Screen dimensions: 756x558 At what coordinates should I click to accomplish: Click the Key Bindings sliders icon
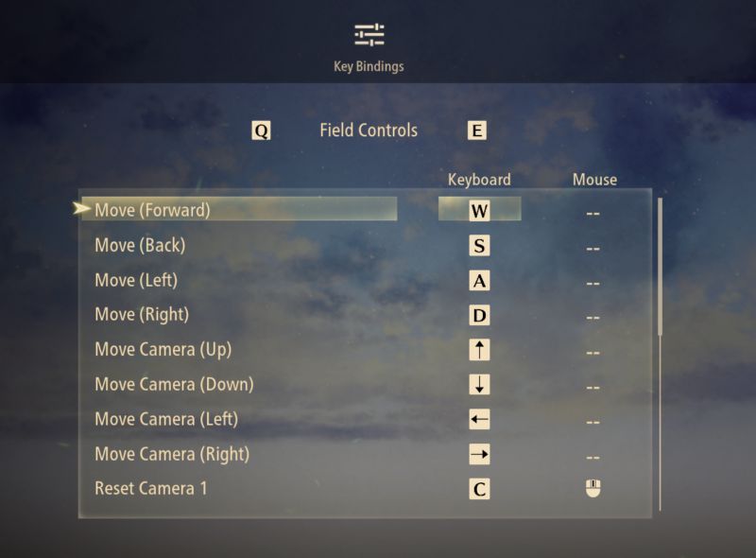pos(369,35)
